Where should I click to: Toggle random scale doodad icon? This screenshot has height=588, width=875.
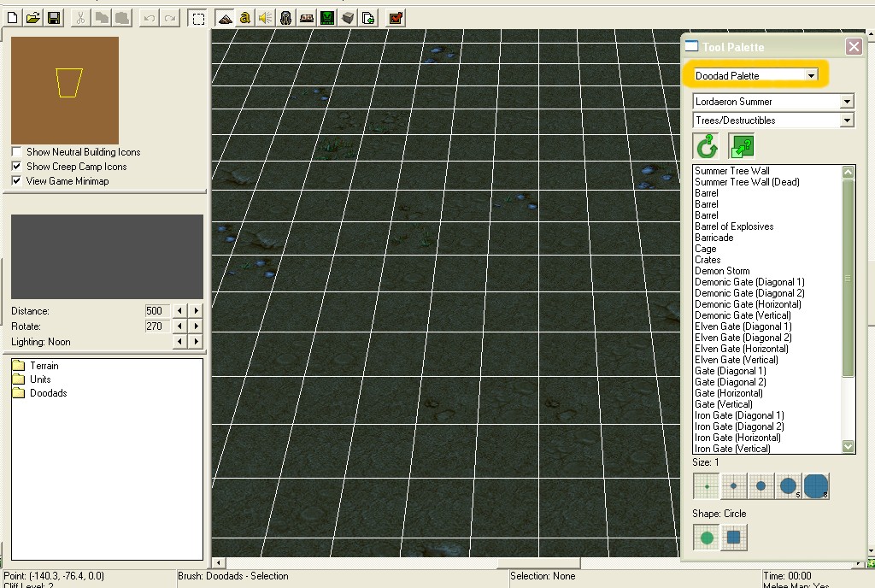coord(742,147)
